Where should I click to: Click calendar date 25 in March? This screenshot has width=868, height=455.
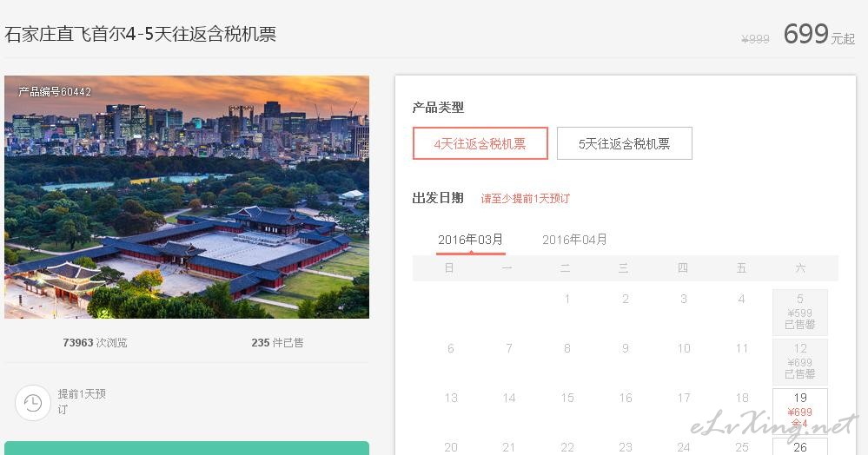(742, 447)
